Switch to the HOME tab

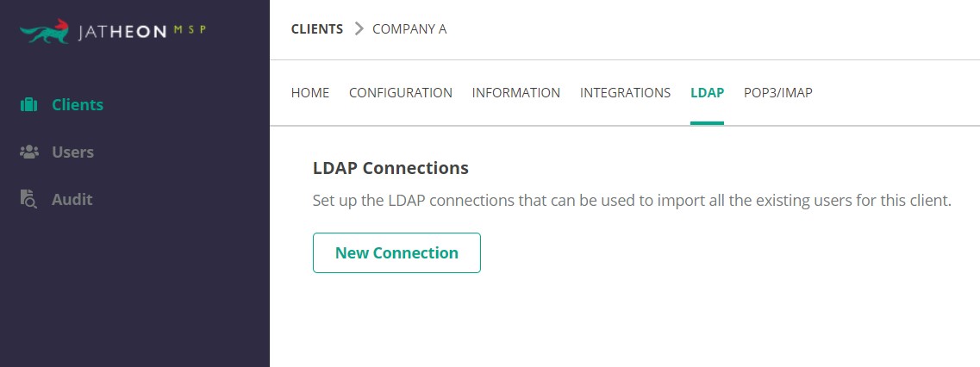(310, 93)
